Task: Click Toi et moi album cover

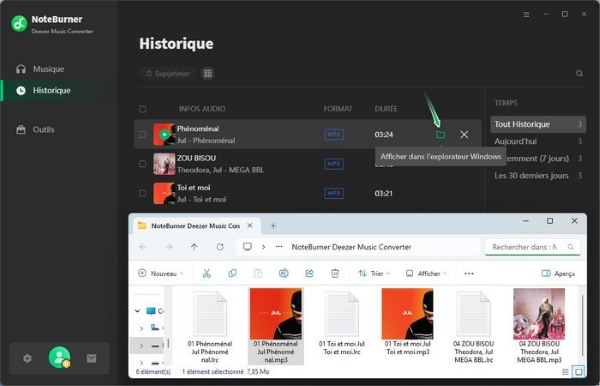Action: [164, 194]
